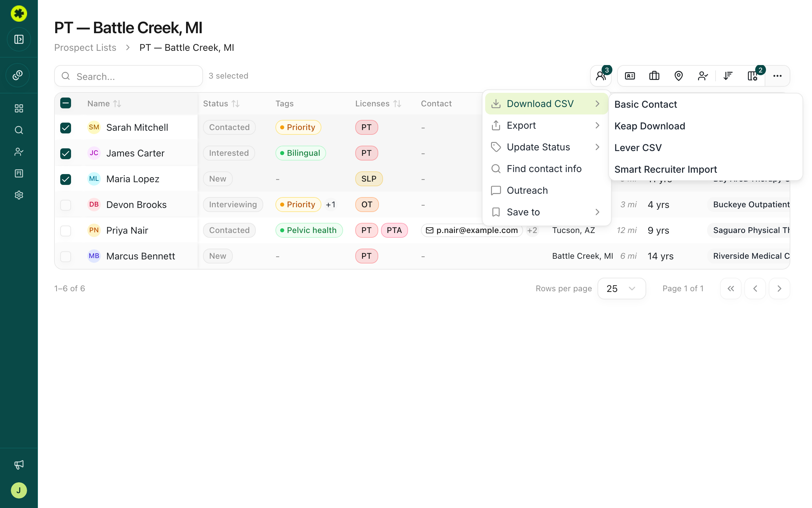This screenshot has height=508, width=812.
Task: Choose Keap Download CSV format
Action: coord(705,126)
